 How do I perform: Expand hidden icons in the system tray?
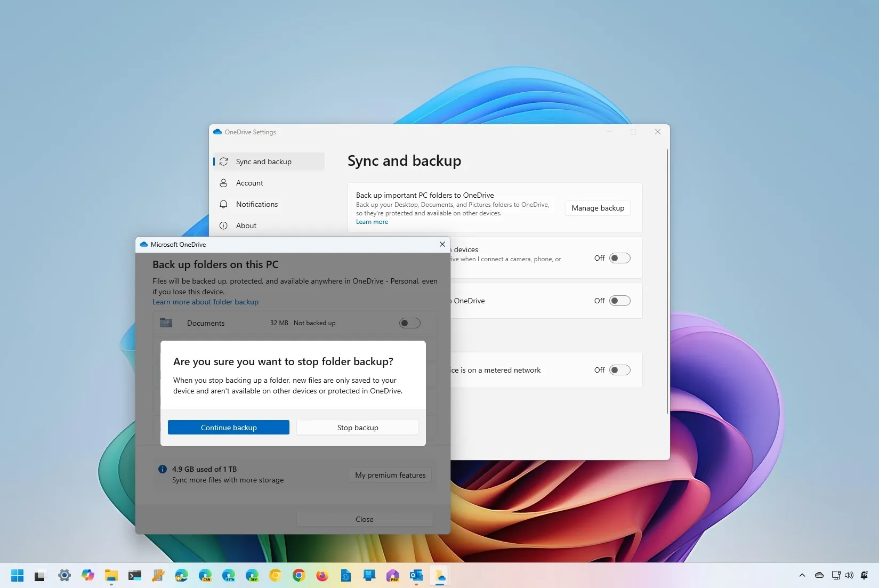tap(802, 576)
